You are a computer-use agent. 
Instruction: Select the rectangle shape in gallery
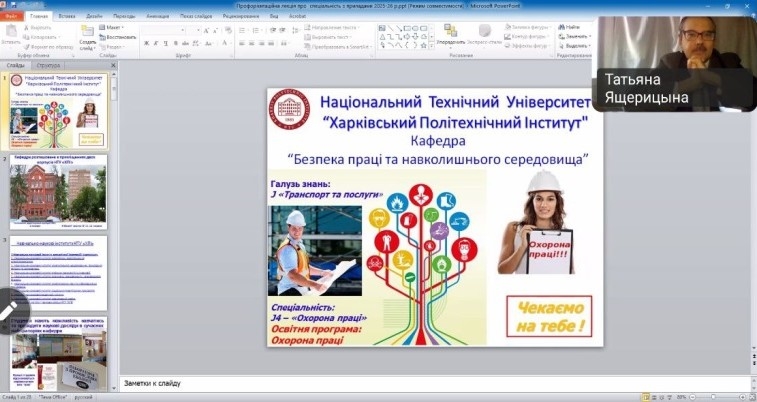click(407, 28)
